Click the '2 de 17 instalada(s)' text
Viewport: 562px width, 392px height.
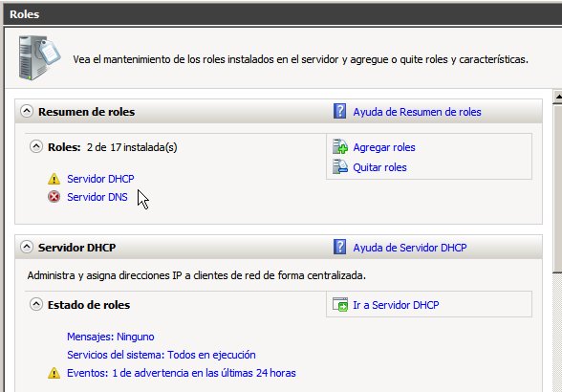point(132,147)
